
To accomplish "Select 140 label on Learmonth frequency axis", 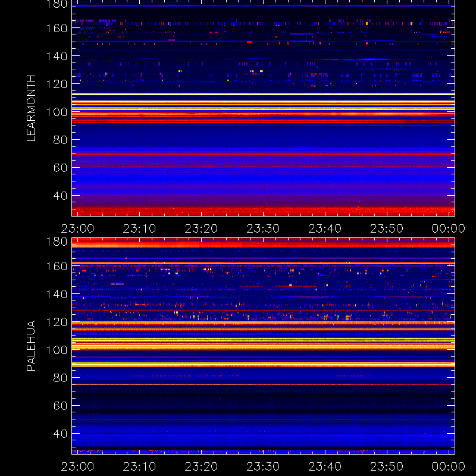I will tap(57, 56).
